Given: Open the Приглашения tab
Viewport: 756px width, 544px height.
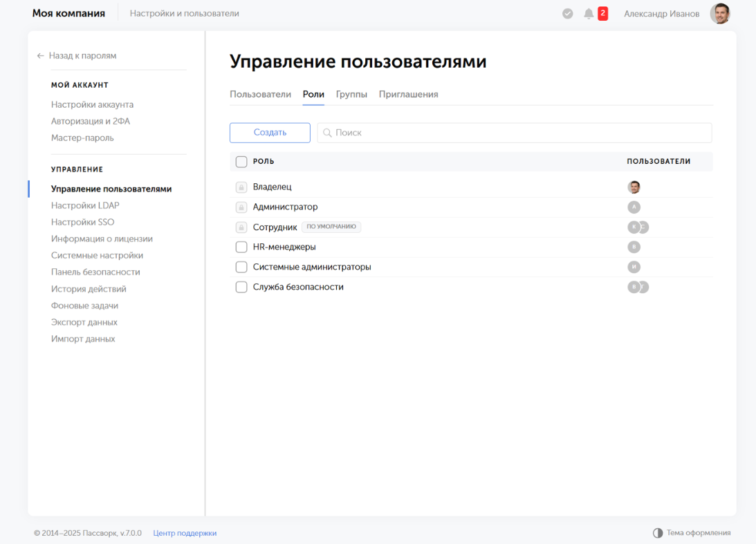Looking at the screenshot, I should (408, 95).
